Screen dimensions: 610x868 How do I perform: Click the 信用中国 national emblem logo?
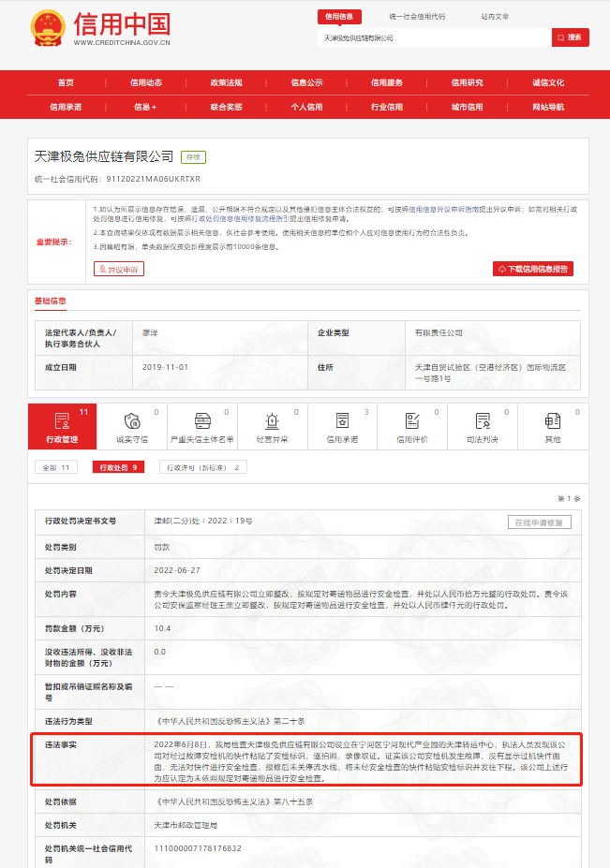[48, 28]
